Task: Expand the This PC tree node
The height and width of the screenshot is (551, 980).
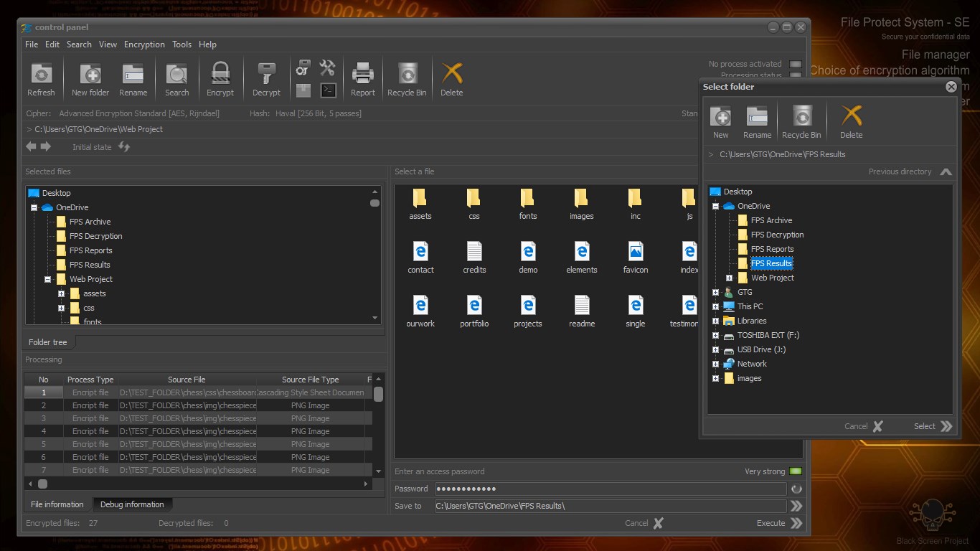Action: (715, 307)
